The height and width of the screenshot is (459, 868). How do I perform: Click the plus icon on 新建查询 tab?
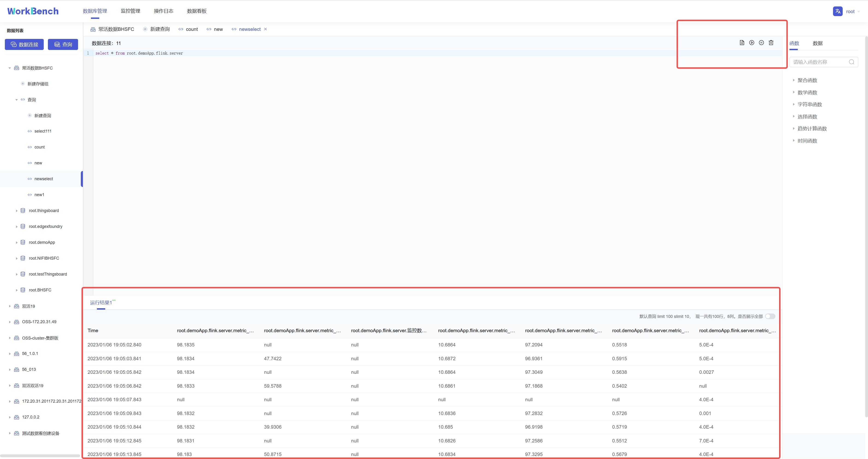[x=145, y=29]
